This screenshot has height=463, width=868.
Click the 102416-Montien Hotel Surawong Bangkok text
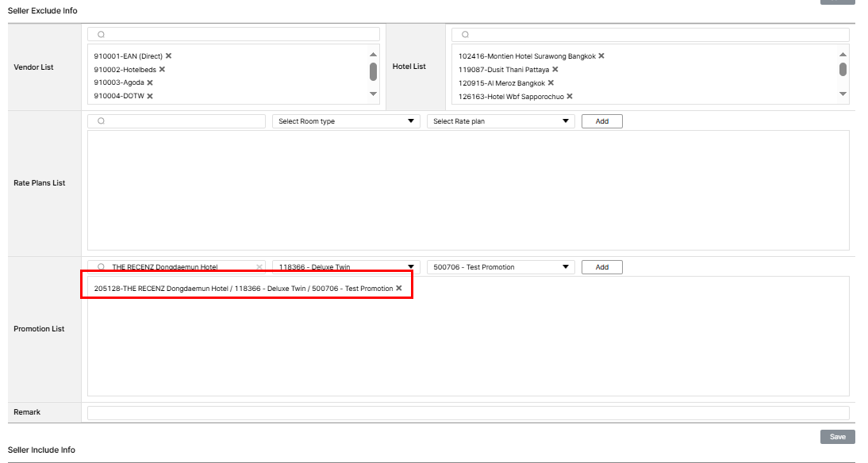pyautogui.click(x=527, y=55)
